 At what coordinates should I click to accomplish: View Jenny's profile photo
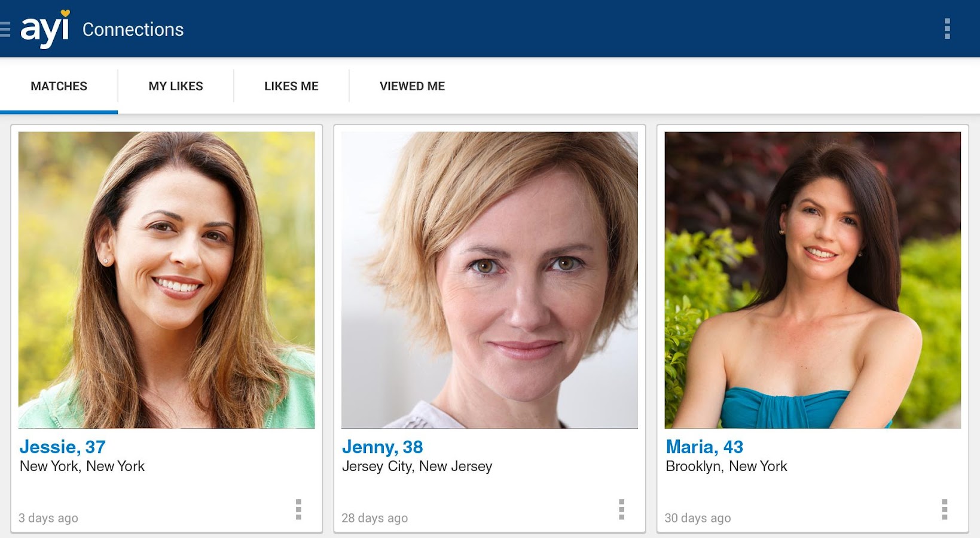click(x=490, y=280)
